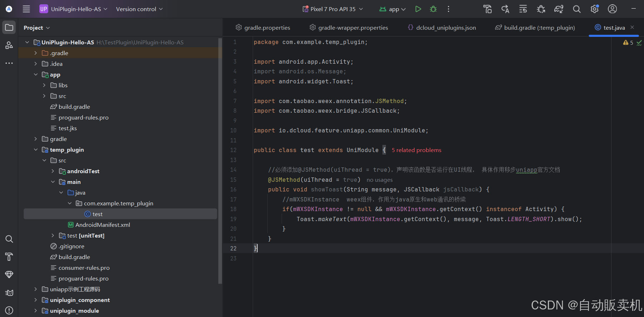Expand the libs folder
The width and height of the screenshot is (644, 317).
pos(44,85)
